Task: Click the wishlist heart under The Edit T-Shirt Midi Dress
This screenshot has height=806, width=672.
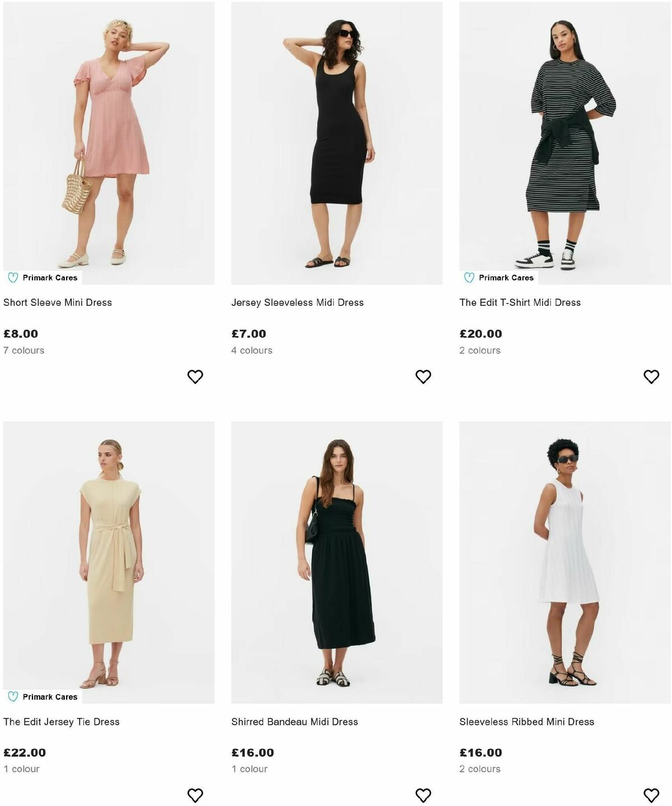Action: [x=651, y=376]
